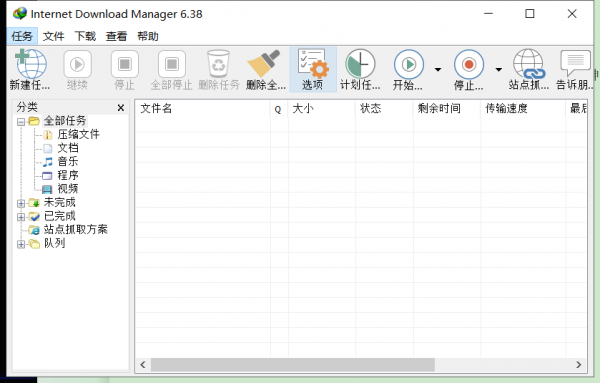Viewport: 600px width, 383px height.
Task: Collapse the 全部任务 tree node
Action: (21, 122)
